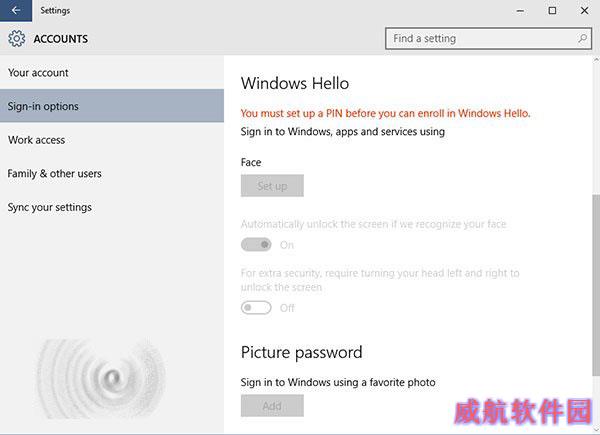The image size is (600, 435).
Task: Toggle head-turning extra security switch
Action: click(x=256, y=308)
